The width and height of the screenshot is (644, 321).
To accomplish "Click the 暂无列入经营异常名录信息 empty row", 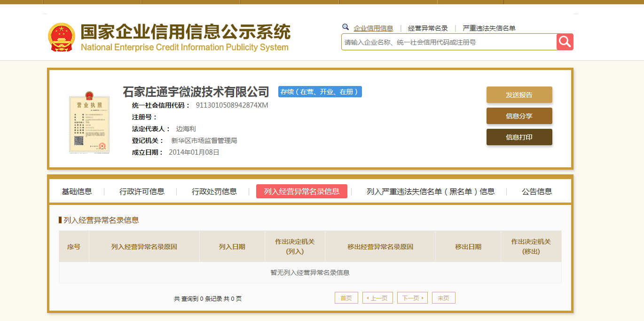I will tap(310, 273).
